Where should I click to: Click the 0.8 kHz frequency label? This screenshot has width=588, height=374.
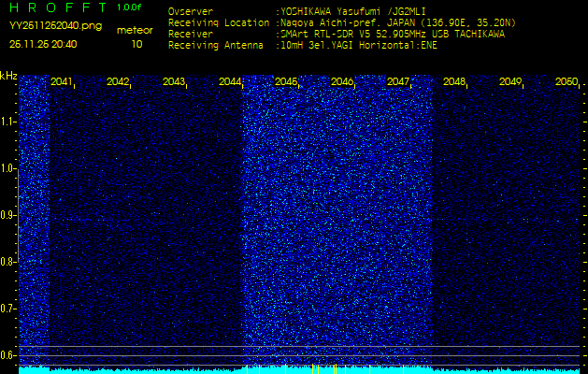[7, 262]
